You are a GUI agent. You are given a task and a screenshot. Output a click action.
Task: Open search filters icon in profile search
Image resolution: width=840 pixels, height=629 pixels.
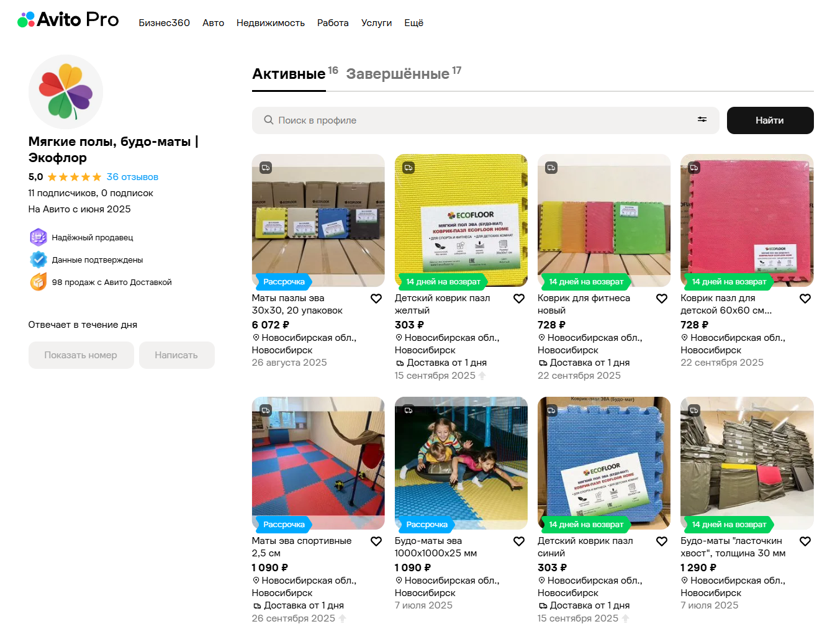(x=702, y=120)
